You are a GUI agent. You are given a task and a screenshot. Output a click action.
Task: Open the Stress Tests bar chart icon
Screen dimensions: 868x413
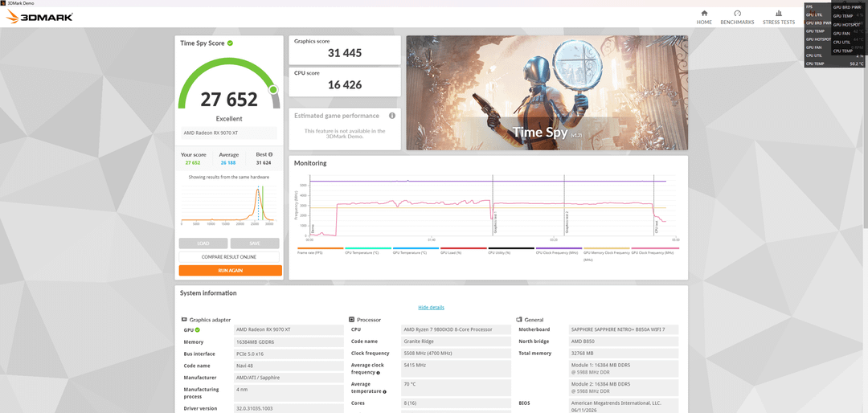tap(779, 14)
